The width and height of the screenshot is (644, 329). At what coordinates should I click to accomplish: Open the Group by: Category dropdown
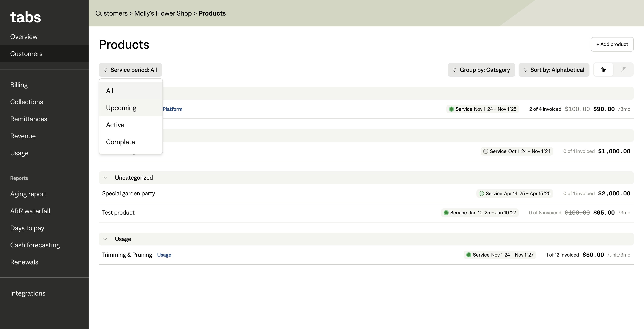click(481, 70)
